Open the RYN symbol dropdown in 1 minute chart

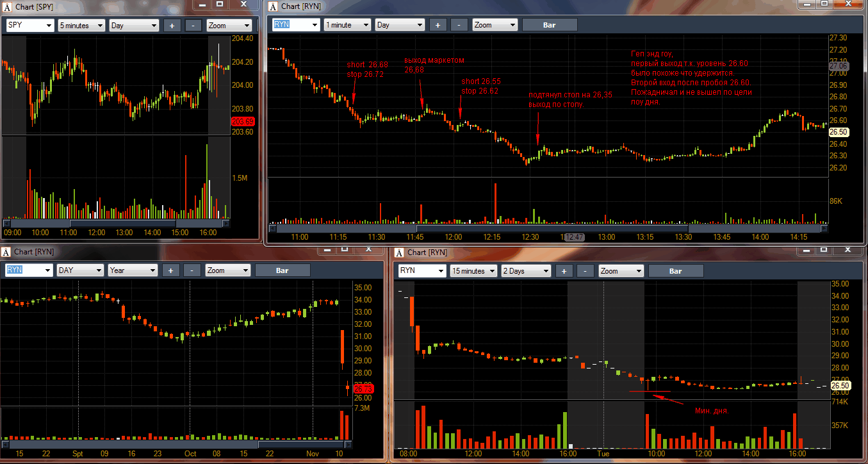pyautogui.click(x=296, y=25)
